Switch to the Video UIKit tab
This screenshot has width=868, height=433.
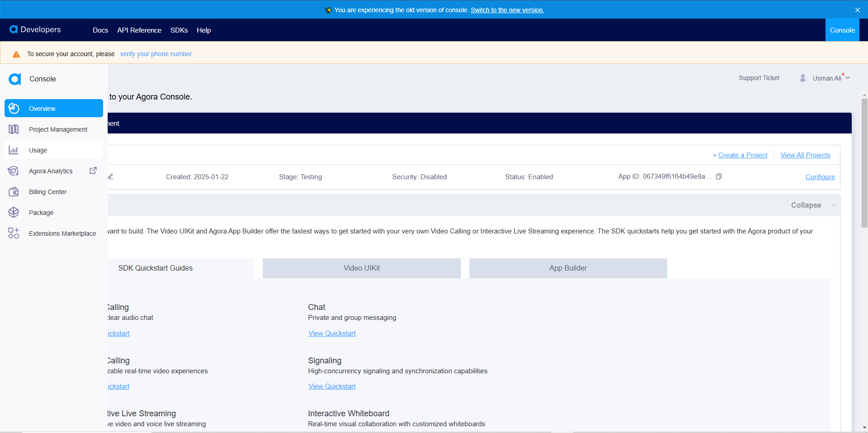click(x=361, y=268)
